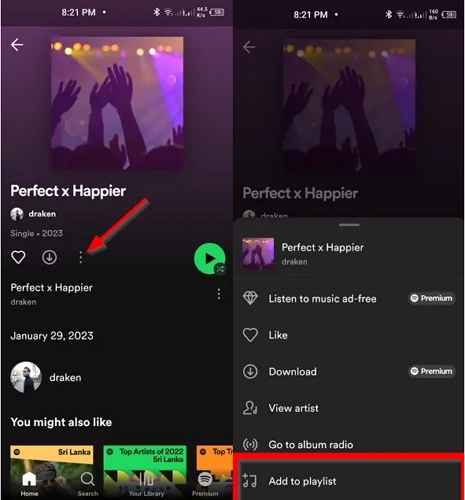Tap the View artist person icon
Screen dimensions: 465x500
coord(250,408)
